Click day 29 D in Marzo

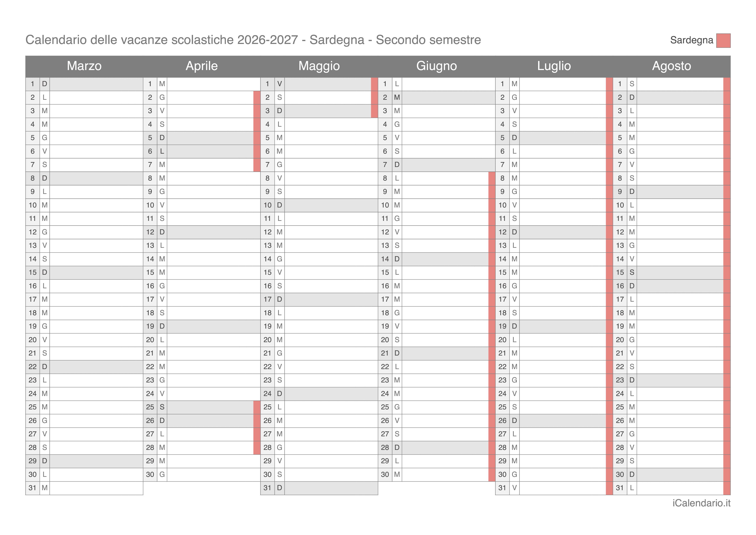point(84,461)
